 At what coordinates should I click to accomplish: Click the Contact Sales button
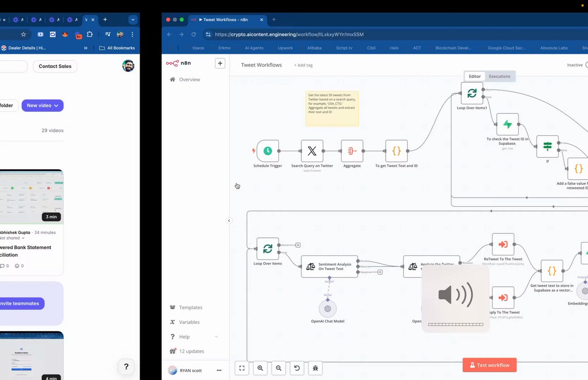click(x=55, y=66)
